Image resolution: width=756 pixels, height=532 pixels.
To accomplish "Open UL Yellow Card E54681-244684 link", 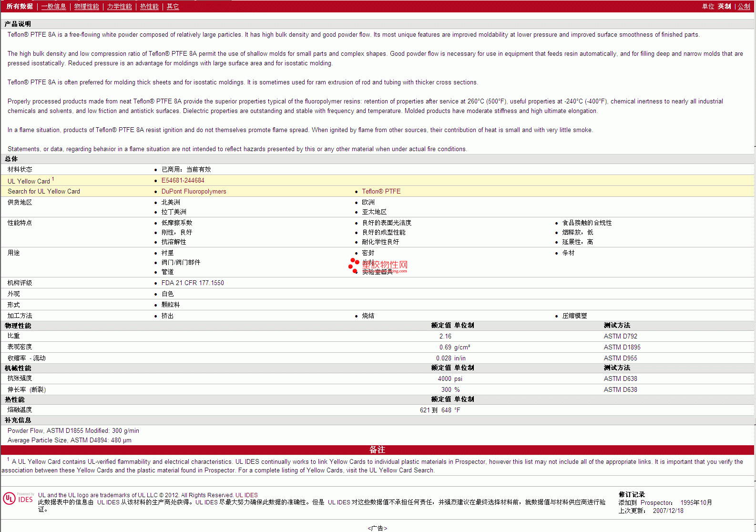I will pyautogui.click(x=183, y=181).
